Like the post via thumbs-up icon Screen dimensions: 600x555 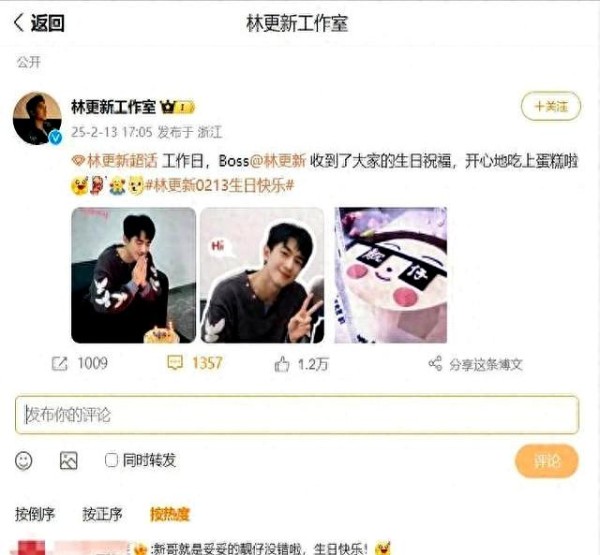282,364
